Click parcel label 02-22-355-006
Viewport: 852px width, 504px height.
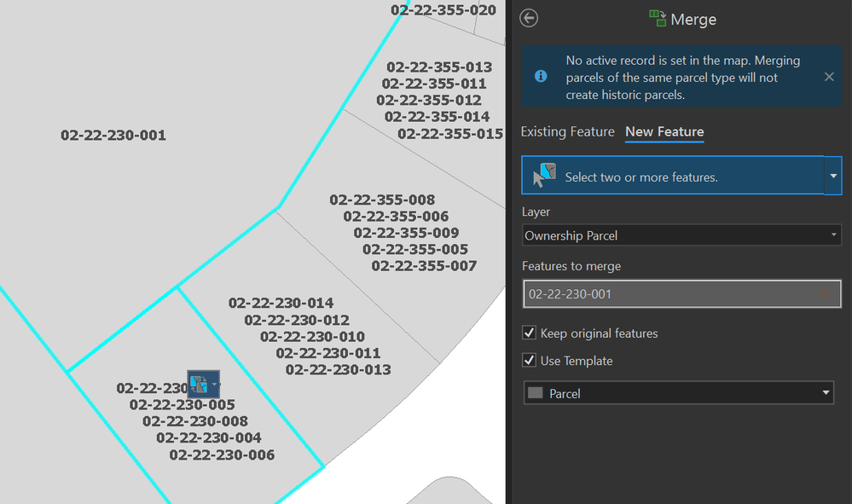tap(396, 216)
